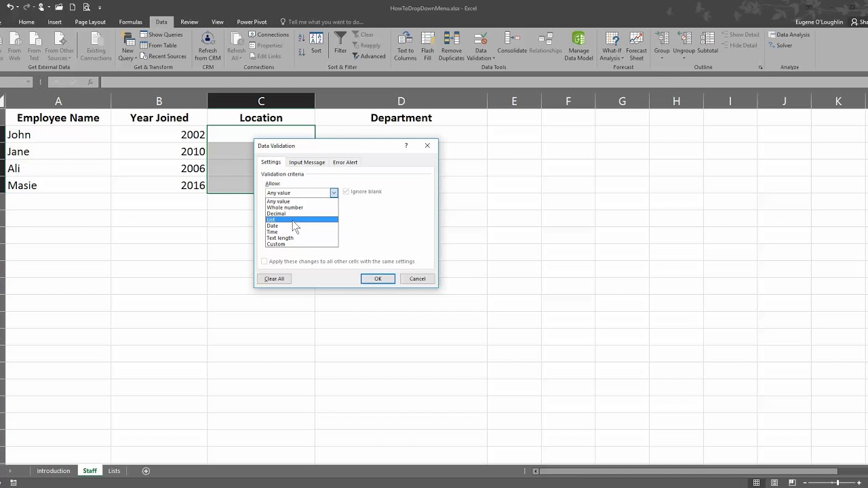Choose Text length in the Allow list

[302, 238]
